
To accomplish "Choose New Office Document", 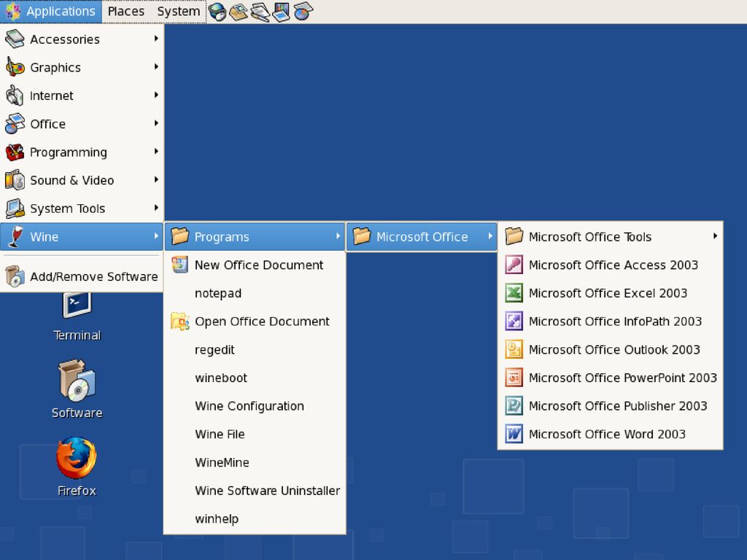I will pyautogui.click(x=255, y=265).
